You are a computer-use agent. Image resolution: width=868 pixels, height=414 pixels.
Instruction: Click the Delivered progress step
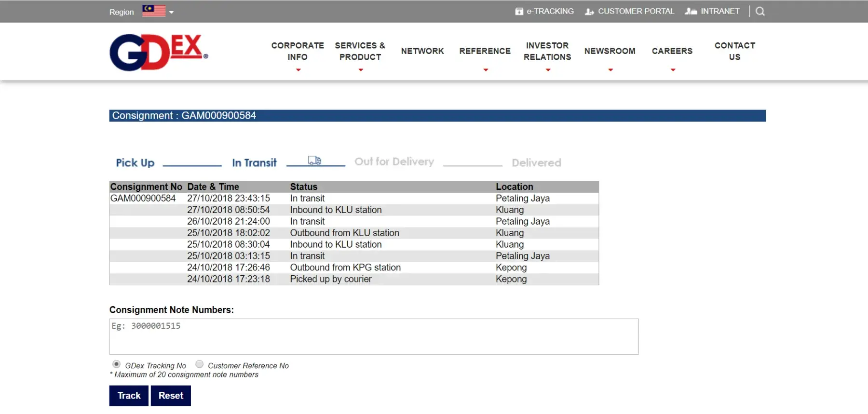(x=536, y=163)
